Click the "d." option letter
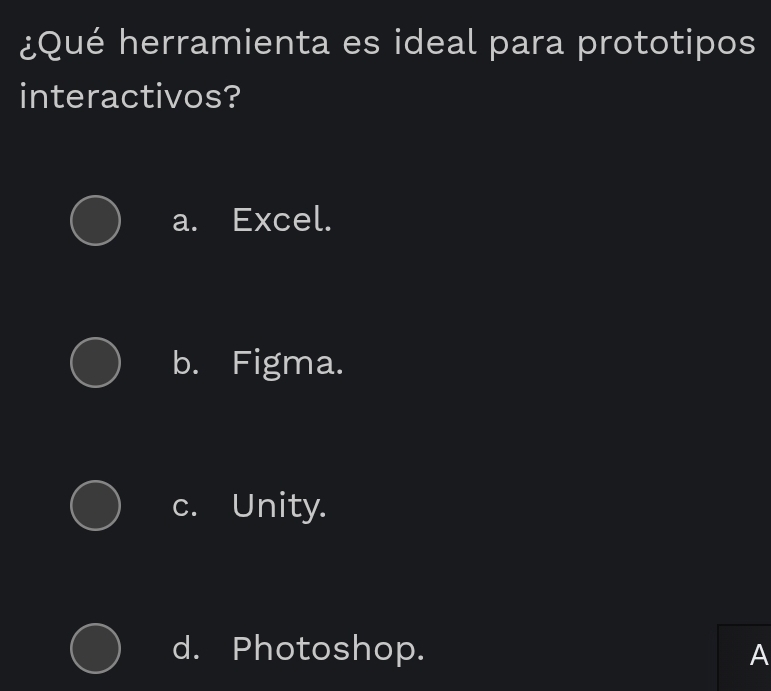The width and height of the screenshot is (771, 691). tap(184, 649)
